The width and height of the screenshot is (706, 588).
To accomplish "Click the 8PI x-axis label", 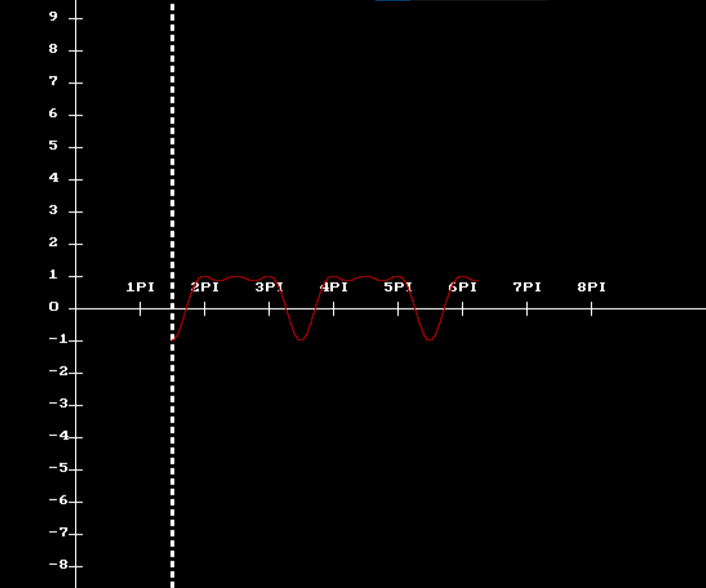I will [592, 287].
